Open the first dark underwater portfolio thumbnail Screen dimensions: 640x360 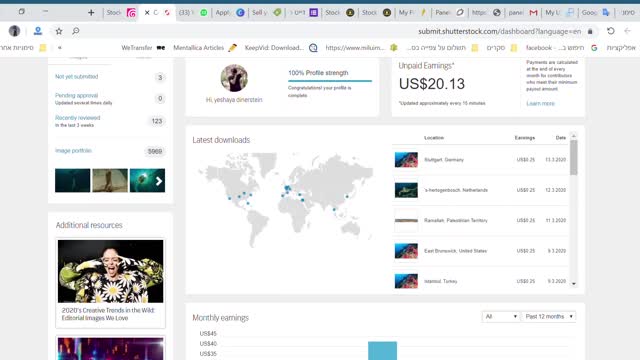pos(73,180)
